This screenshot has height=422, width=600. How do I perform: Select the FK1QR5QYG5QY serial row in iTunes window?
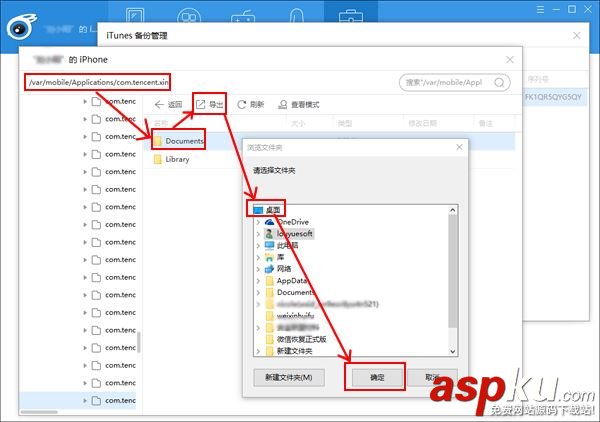(x=553, y=97)
